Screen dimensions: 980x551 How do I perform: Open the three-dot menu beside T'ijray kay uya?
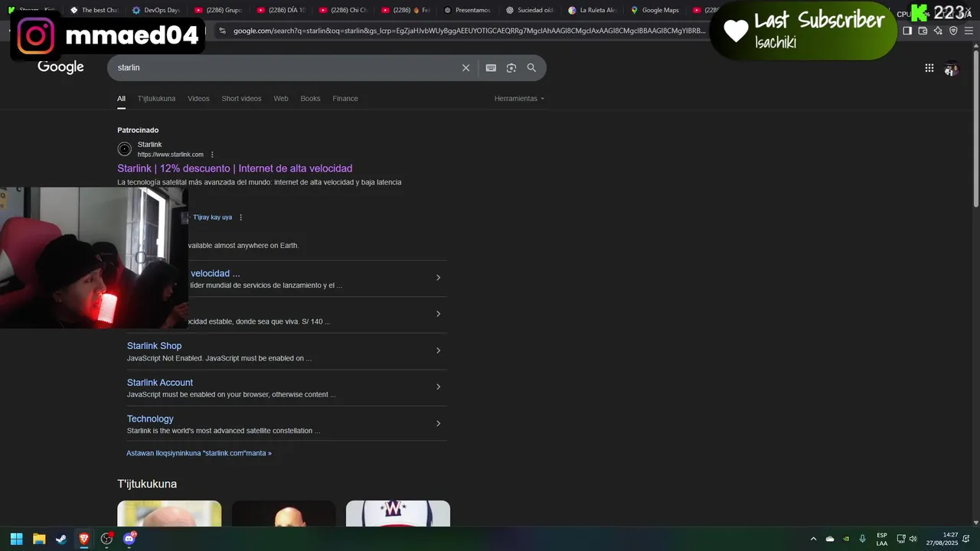240,217
